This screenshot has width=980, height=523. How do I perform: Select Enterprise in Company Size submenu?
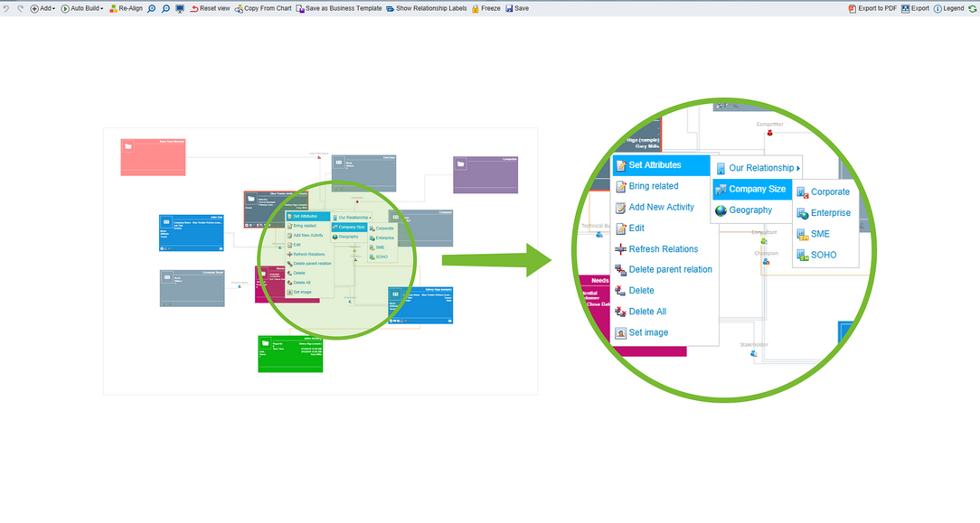coord(830,213)
